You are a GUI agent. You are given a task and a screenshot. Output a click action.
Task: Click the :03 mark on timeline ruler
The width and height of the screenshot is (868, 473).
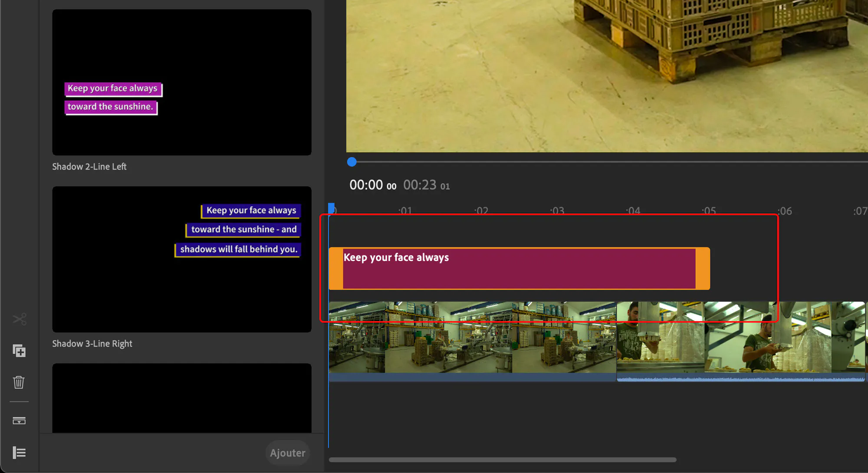pos(557,211)
